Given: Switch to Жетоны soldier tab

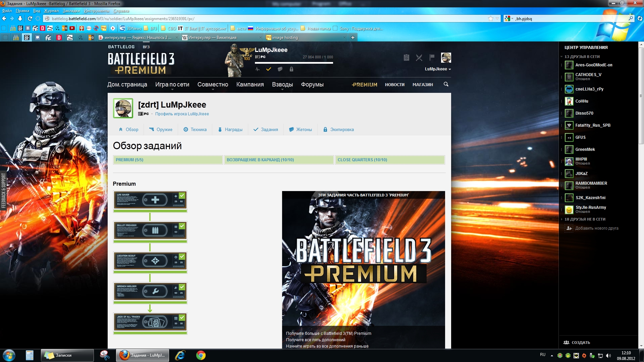Looking at the screenshot, I should (x=301, y=130).
